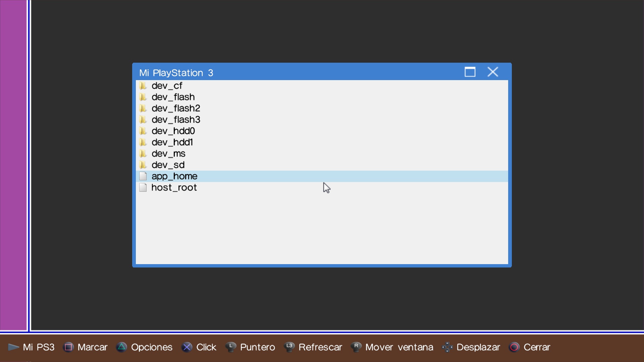Viewport: 644px width, 362px height.
Task: Click the triangle Opciones button icon
Action: pos(122,347)
